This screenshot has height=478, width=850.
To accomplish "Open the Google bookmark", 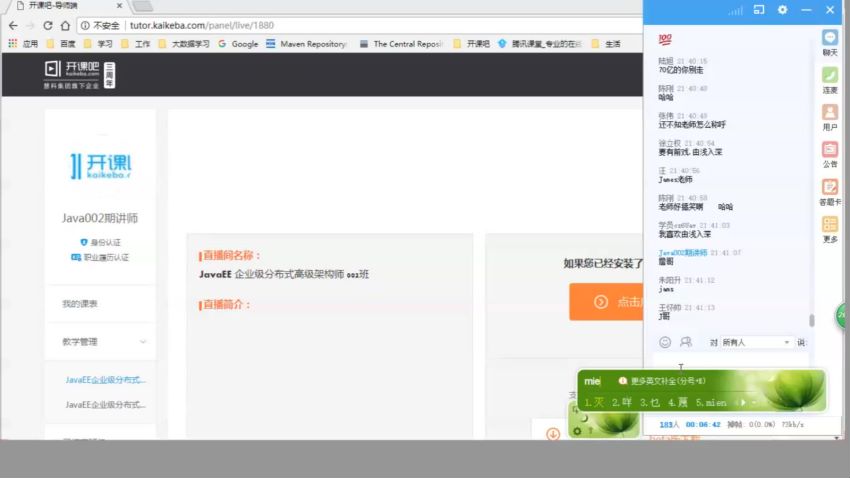I will pyautogui.click(x=239, y=44).
